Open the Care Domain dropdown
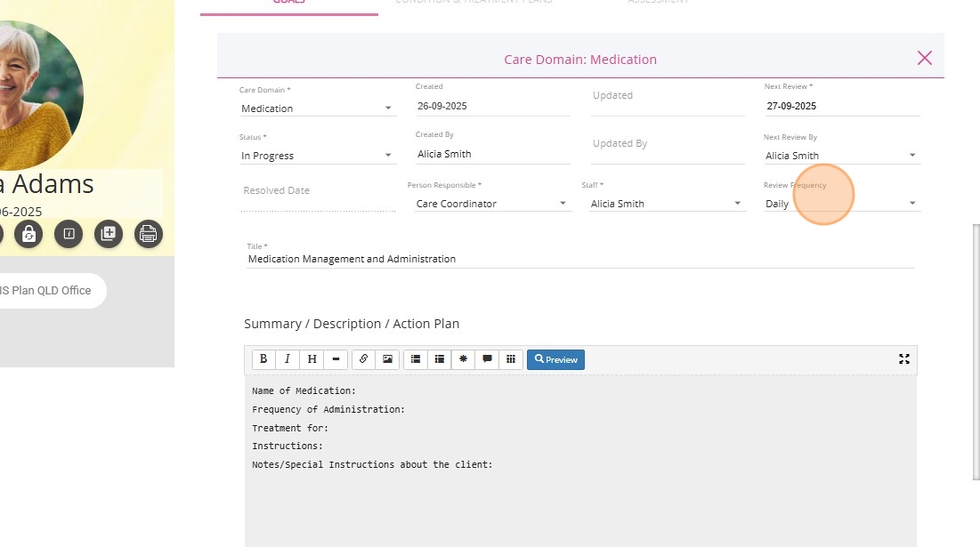 [x=316, y=109]
